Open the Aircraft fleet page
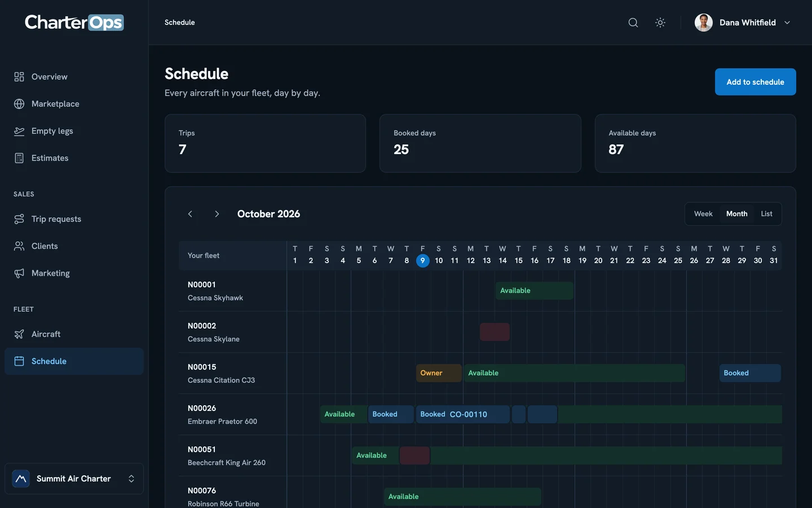 click(x=74, y=334)
